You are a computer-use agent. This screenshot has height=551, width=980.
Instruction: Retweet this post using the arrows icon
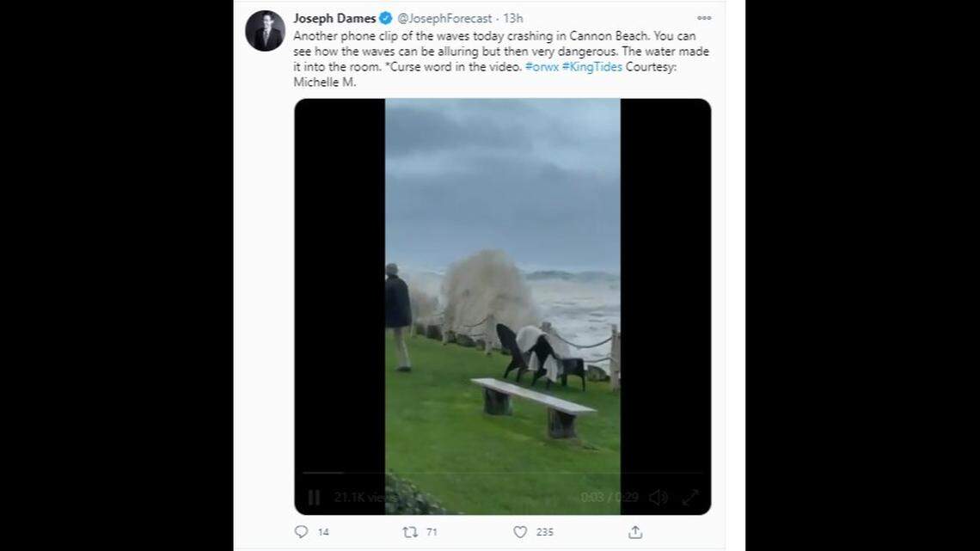(410, 532)
